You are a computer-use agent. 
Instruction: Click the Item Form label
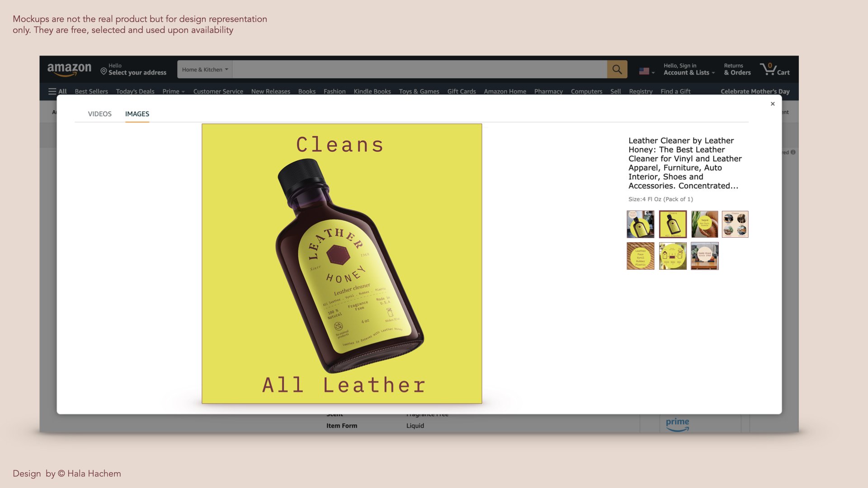tap(342, 426)
